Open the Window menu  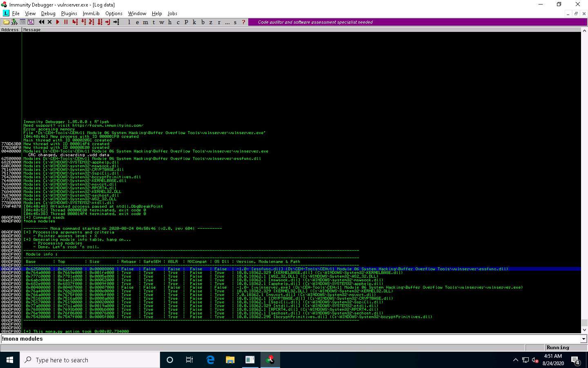coord(137,13)
